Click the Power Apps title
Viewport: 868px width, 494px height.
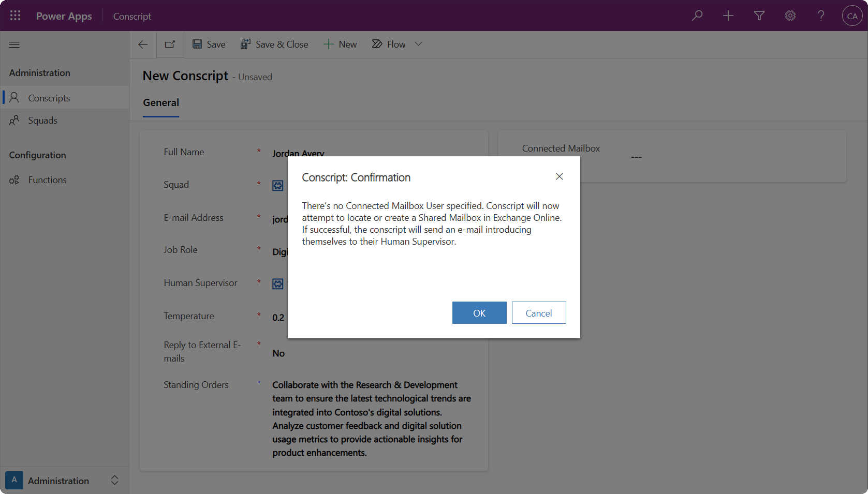pyautogui.click(x=64, y=16)
